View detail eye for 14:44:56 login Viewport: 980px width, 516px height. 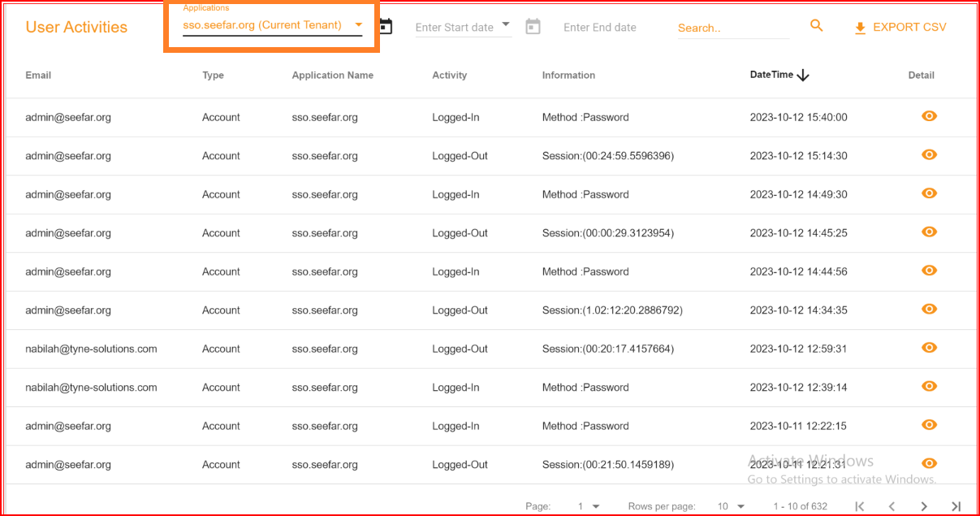pos(930,271)
